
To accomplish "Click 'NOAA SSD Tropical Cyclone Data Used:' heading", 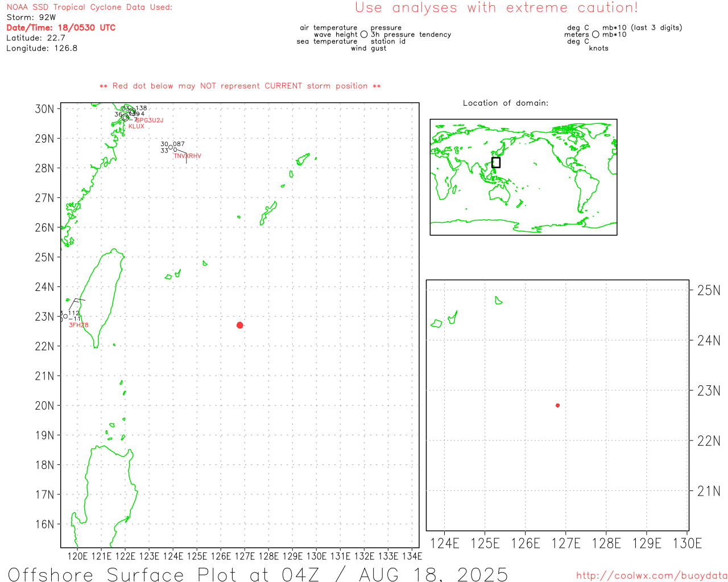I will (89, 7).
